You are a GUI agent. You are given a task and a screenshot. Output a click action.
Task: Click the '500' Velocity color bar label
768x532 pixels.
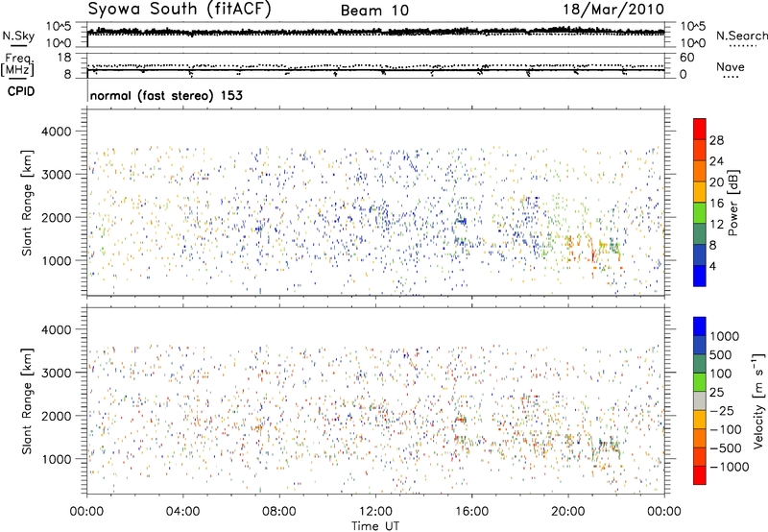[x=722, y=354]
